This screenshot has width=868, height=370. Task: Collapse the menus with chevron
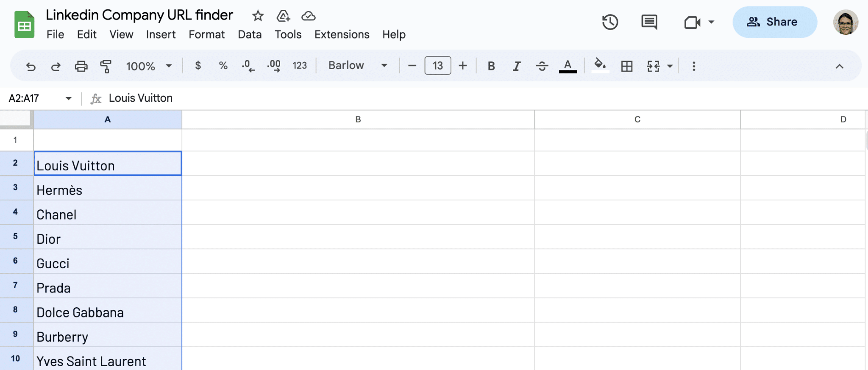coord(839,66)
